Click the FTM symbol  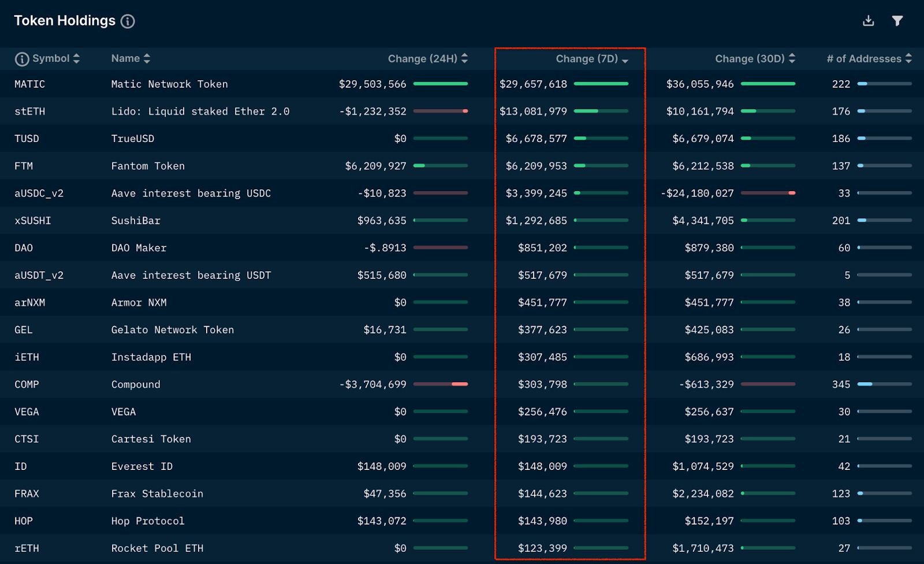[x=24, y=166]
